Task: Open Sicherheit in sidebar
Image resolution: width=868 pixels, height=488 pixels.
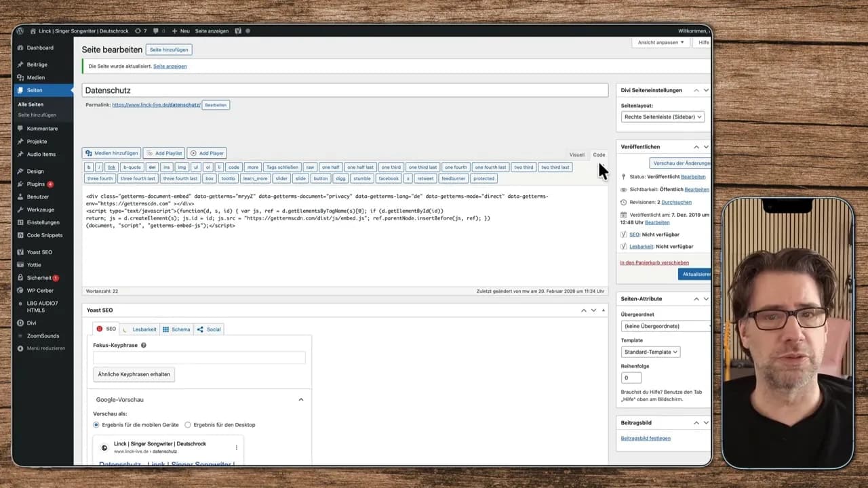Action: (39, 278)
